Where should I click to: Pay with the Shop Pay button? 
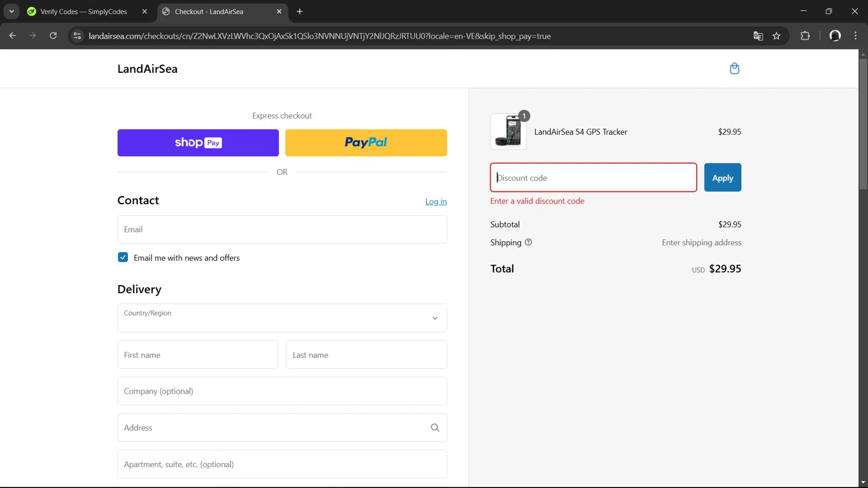[x=198, y=143]
